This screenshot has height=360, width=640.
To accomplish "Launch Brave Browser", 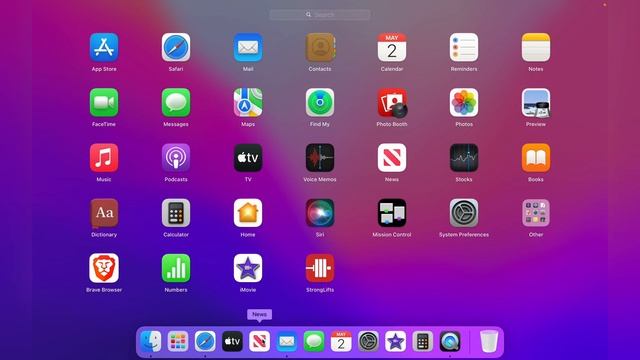I will [104, 268].
